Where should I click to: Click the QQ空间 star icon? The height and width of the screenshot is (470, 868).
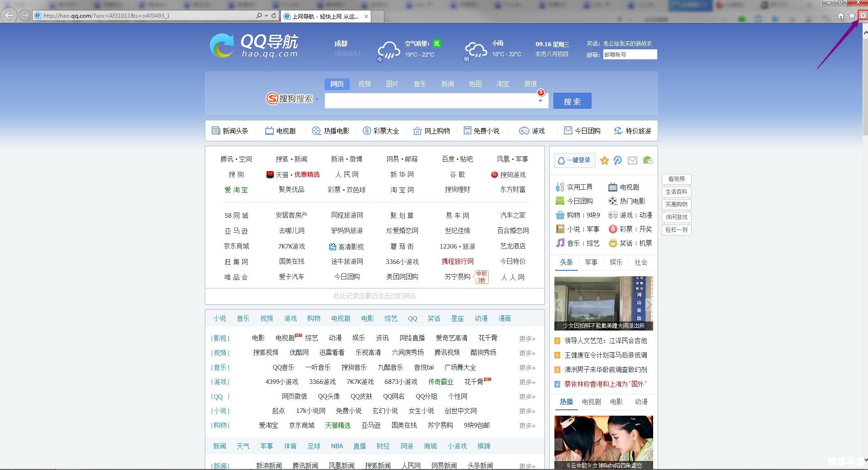coord(604,160)
